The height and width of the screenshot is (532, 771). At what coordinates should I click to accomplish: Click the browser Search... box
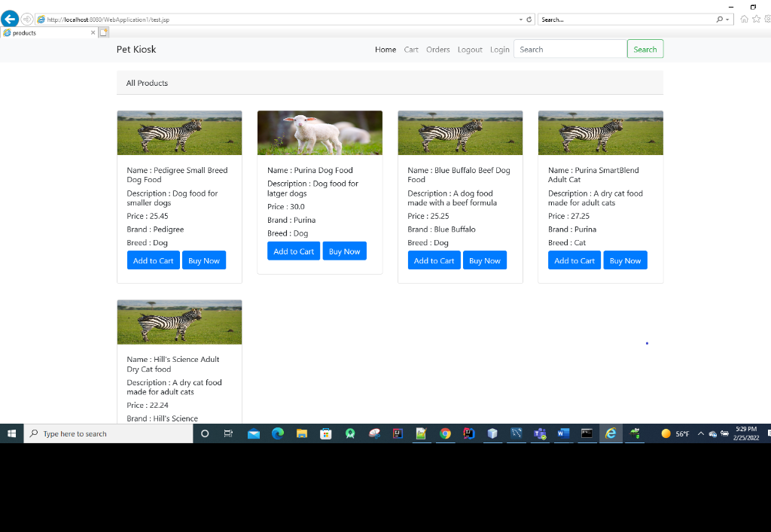627,20
